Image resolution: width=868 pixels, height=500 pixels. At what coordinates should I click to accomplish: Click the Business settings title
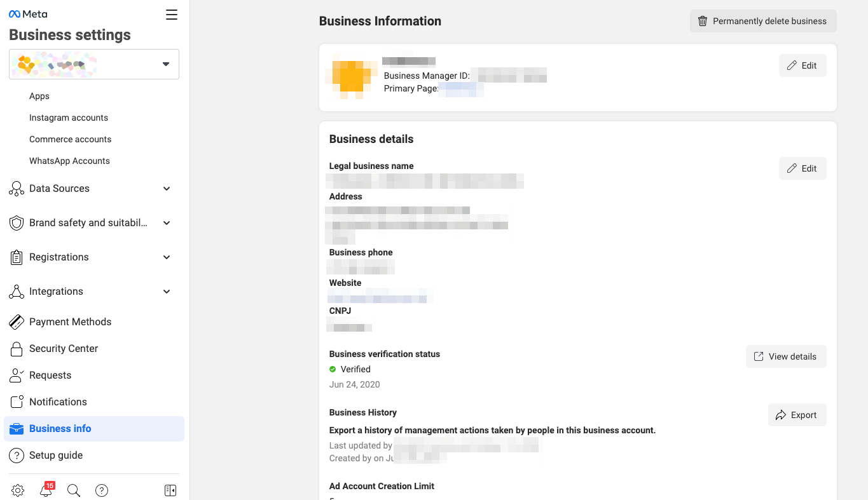(70, 35)
